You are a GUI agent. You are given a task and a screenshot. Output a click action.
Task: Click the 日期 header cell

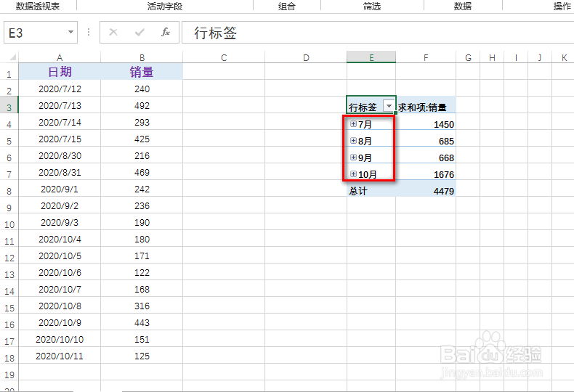(x=60, y=72)
